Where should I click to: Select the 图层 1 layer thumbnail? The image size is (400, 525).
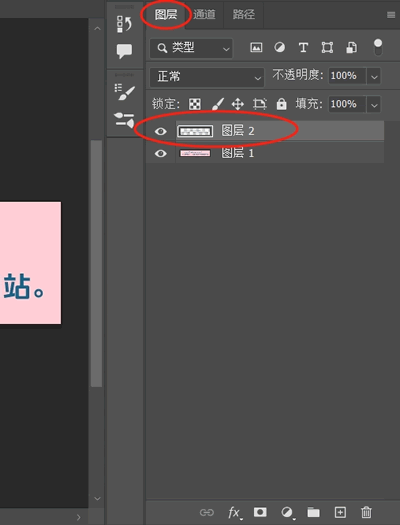[x=195, y=153]
